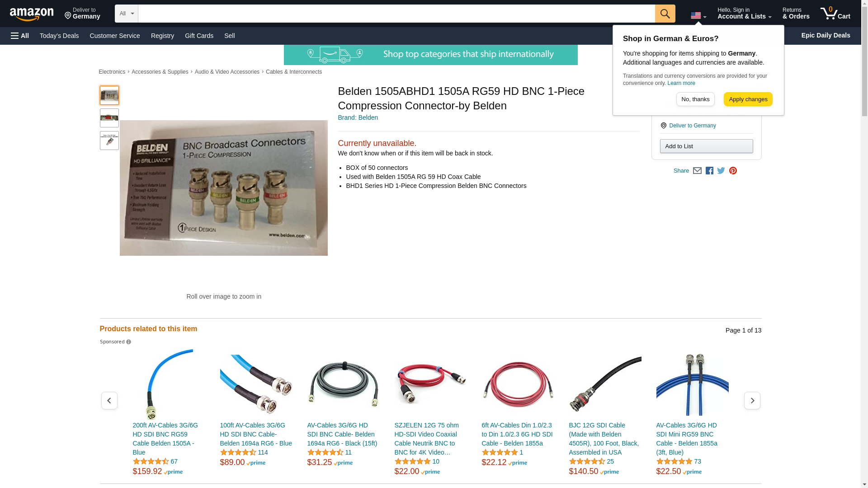The height and width of the screenshot is (488, 868).
Task: Share on Facebook icon
Action: click(x=709, y=171)
